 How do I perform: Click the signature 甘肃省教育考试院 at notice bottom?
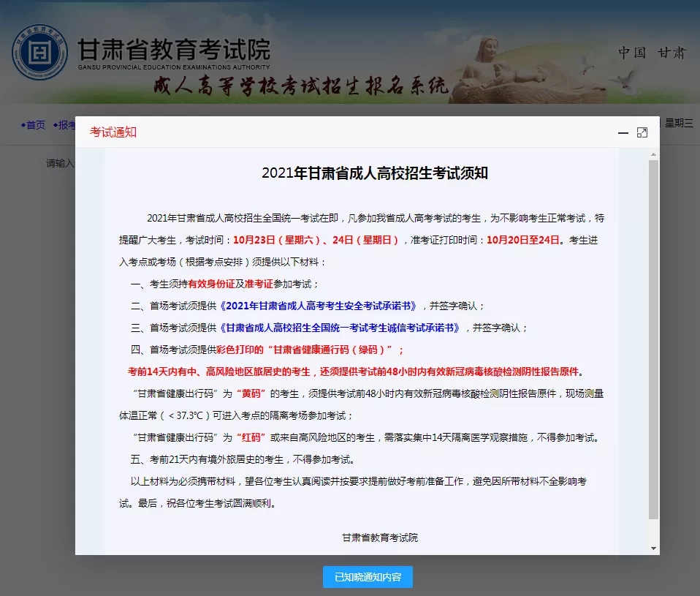click(380, 537)
